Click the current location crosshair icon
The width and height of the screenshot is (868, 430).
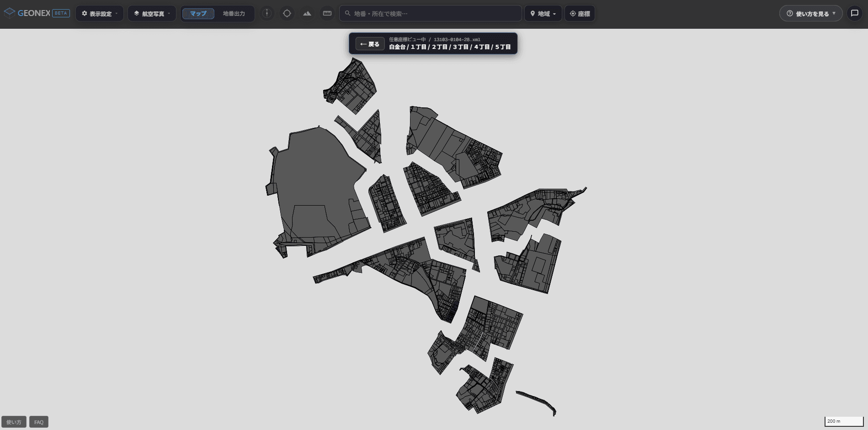(x=287, y=13)
